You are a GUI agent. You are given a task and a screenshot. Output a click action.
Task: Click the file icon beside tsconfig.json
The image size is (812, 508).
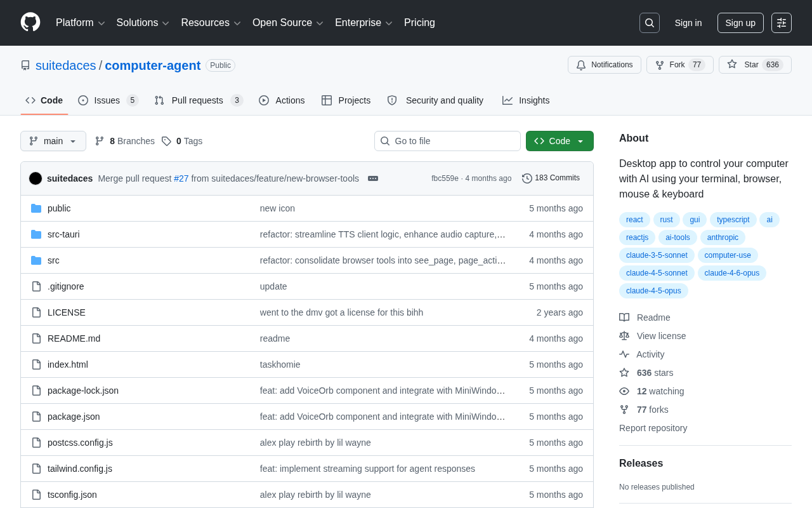(36, 495)
